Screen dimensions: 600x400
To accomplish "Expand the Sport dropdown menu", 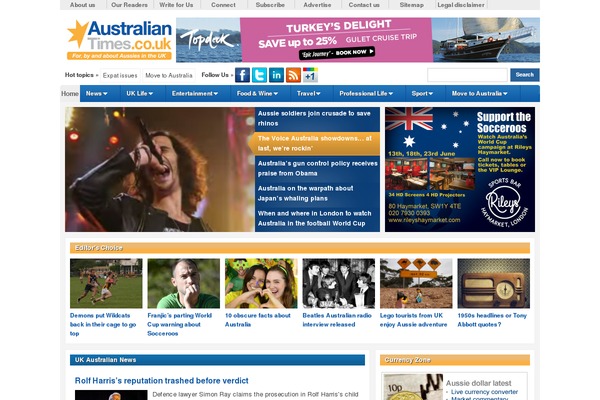I will tap(422, 93).
